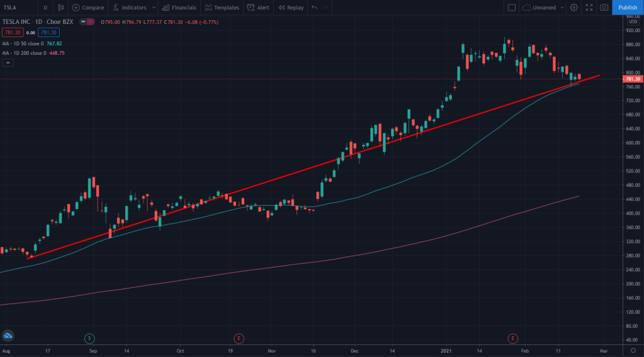The height and width of the screenshot is (357, 644).
Task: Open the candlestick chart style selector
Action: point(60,8)
